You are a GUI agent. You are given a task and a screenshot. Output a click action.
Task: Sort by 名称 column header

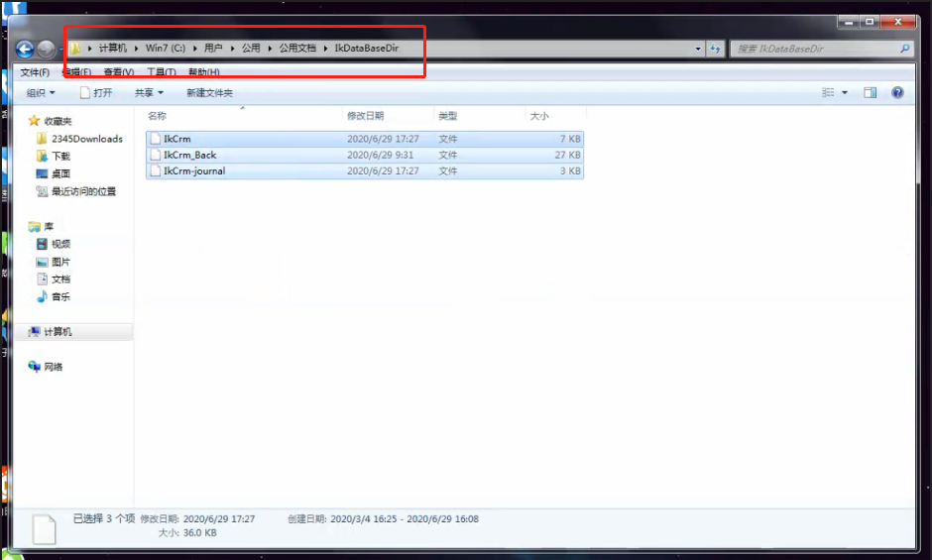[157, 116]
